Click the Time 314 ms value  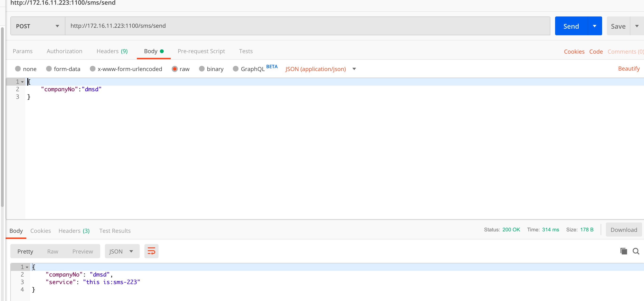point(550,230)
